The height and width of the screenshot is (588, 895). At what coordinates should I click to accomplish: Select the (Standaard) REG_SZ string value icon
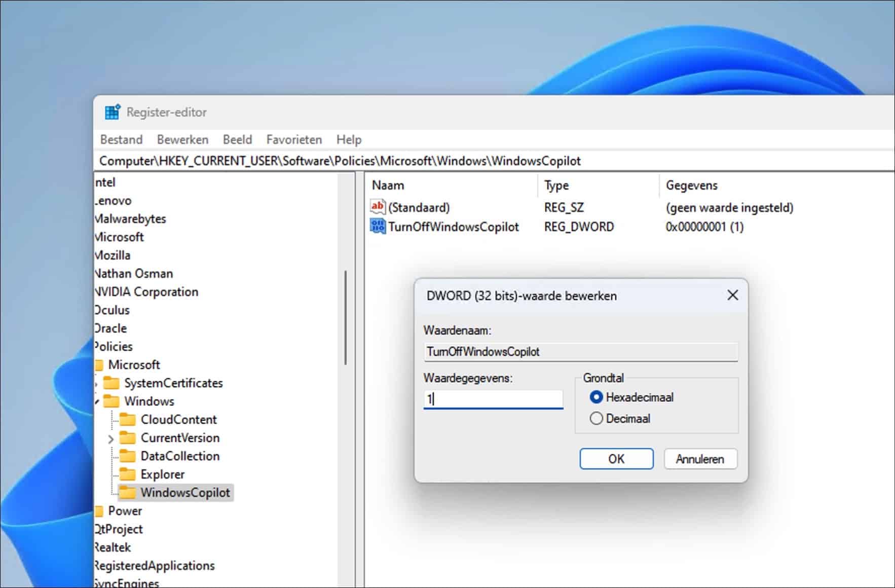[377, 207]
